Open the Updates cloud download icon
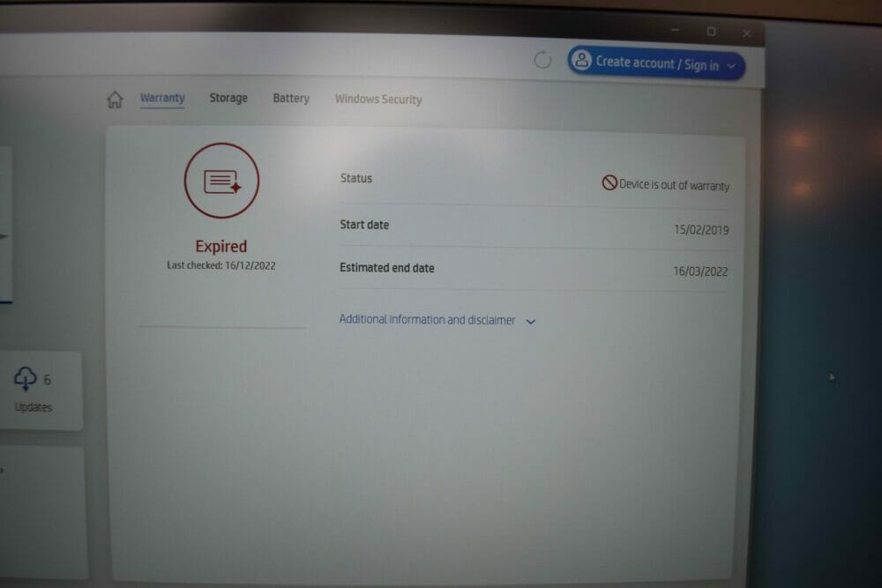Screen dimensions: 882x588 click(26, 378)
